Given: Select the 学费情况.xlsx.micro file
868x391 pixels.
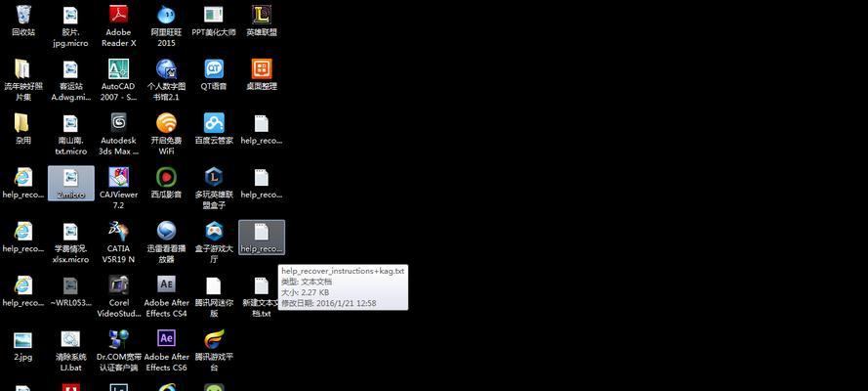Looking at the screenshot, I should (x=70, y=242).
